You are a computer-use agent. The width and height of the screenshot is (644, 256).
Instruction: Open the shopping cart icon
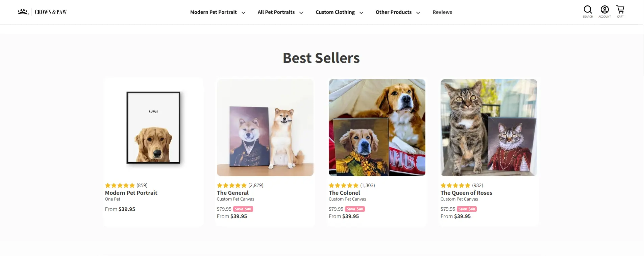(620, 9)
